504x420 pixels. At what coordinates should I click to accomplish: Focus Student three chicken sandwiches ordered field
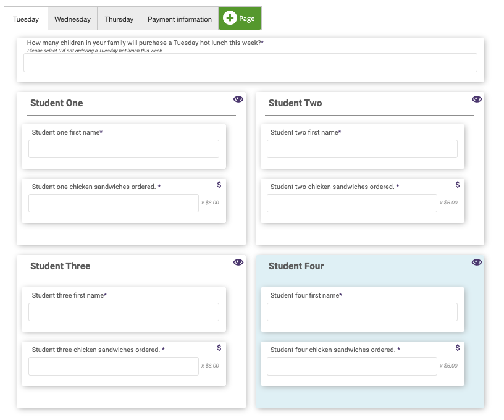coord(114,366)
